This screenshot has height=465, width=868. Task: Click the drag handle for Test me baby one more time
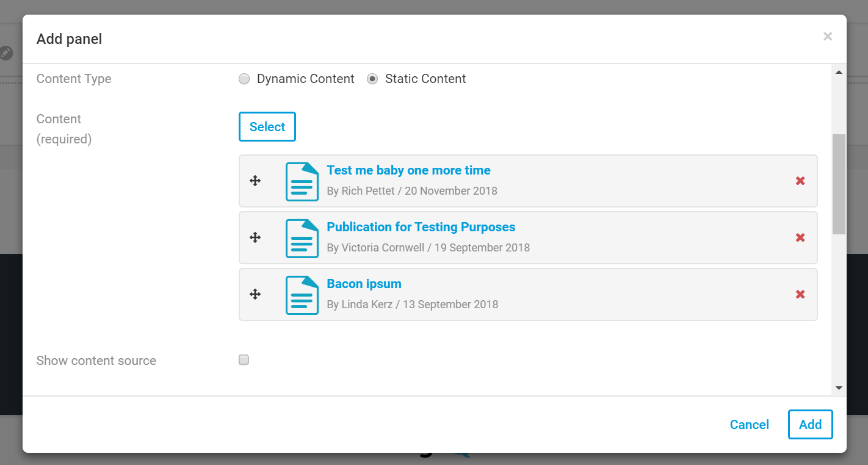click(255, 181)
